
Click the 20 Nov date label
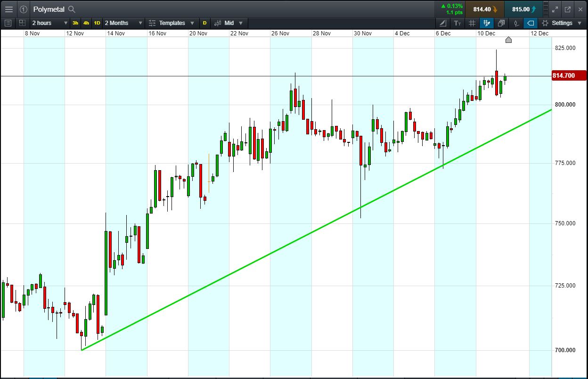[x=198, y=33]
